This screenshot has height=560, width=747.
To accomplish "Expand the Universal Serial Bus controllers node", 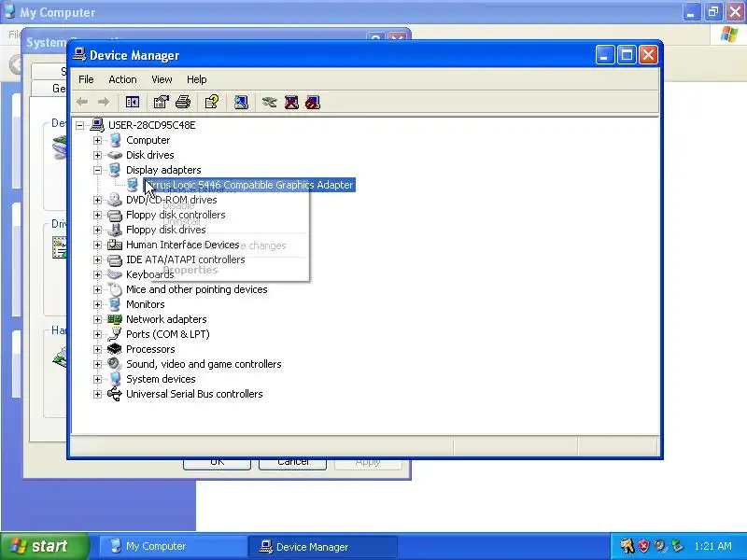I will 98,394.
